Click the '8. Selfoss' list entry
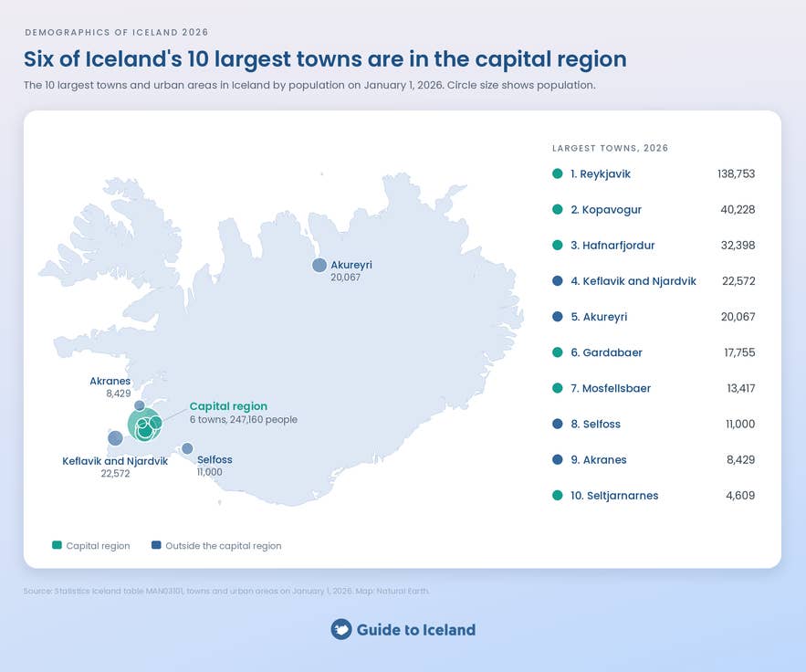Image resolution: width=806 pixels, height=672 pixels. [x=596, y=425]
